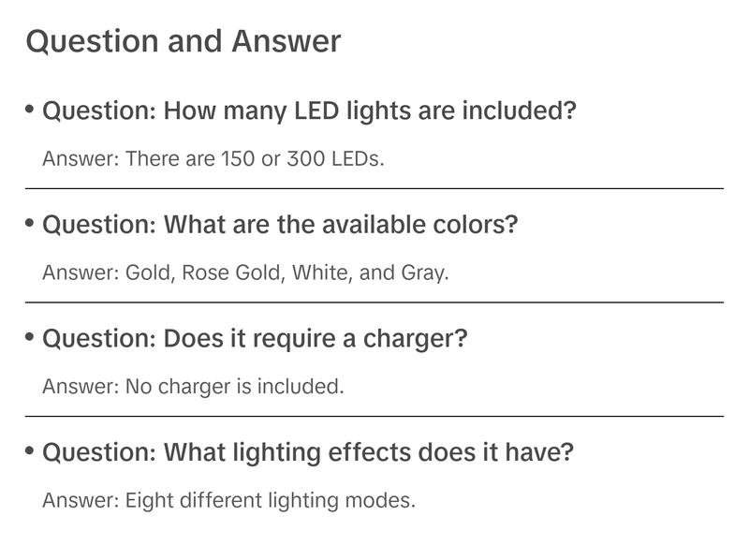Click the bullet next to the colors question
This screenshot has width=749, height=560.
click(30, 224)
